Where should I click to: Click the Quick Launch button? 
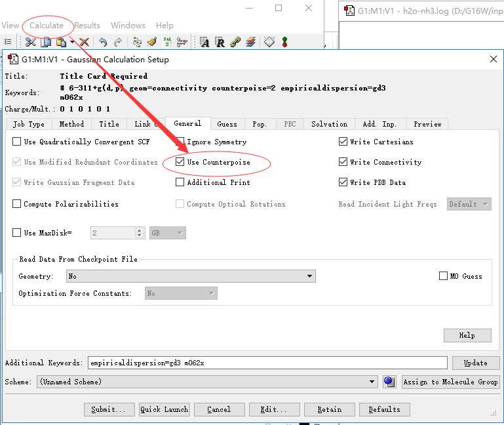coord(164,409)
